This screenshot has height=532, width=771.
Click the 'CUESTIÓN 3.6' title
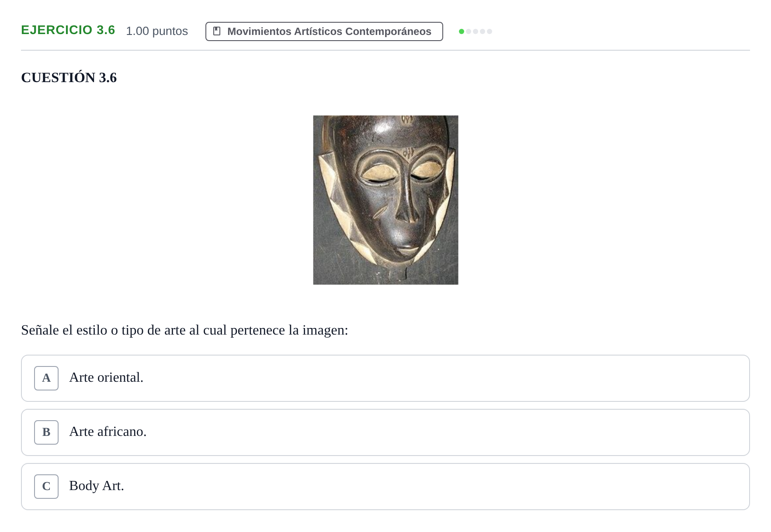69,78
